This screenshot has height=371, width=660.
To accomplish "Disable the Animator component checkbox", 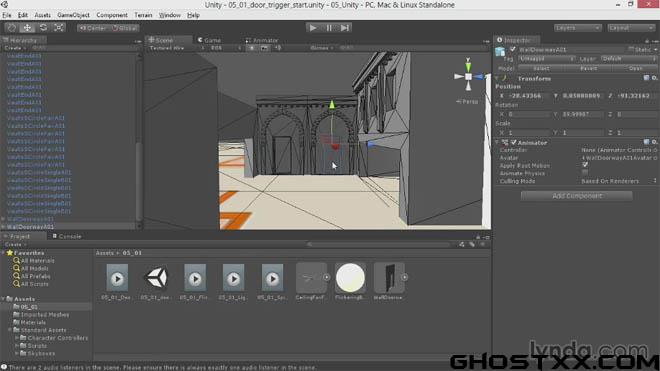I will click(x=514, y=142).
